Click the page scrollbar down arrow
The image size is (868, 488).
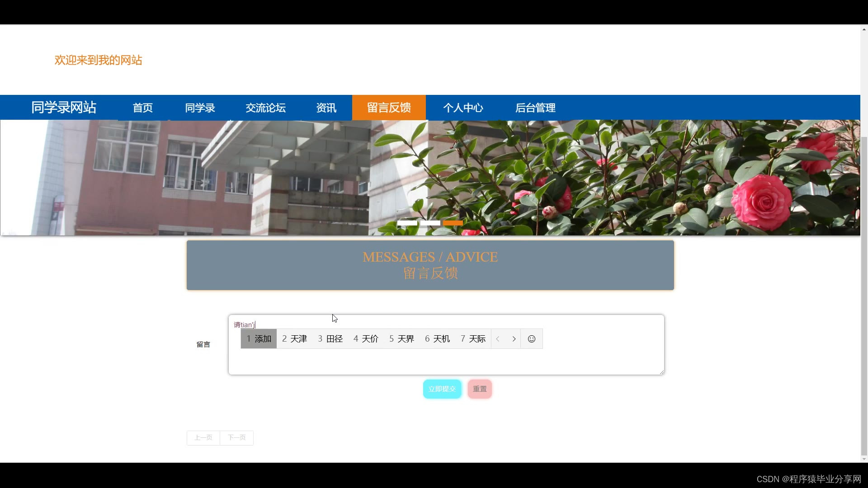pos(864,459)
